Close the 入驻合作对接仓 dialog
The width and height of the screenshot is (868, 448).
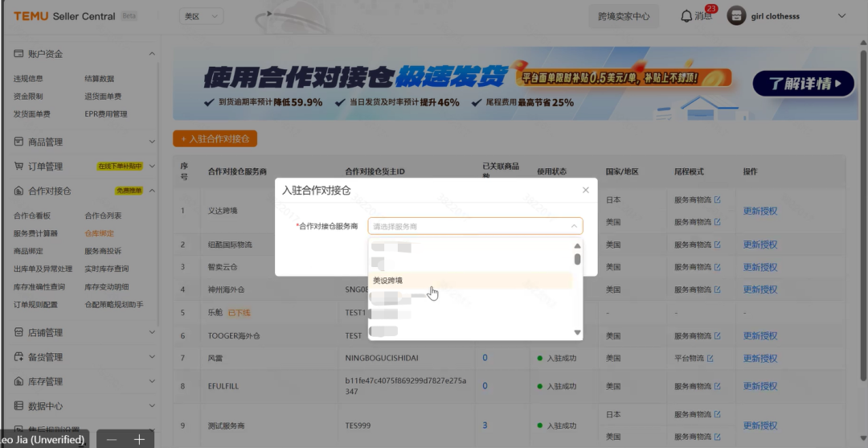(586, 190)
